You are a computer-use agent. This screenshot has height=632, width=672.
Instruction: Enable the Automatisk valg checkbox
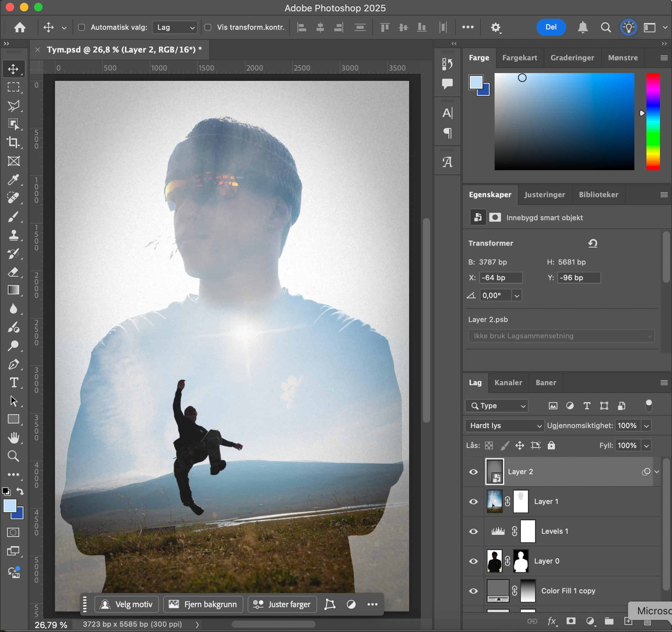pyautogui.click(x=81, y=27)
